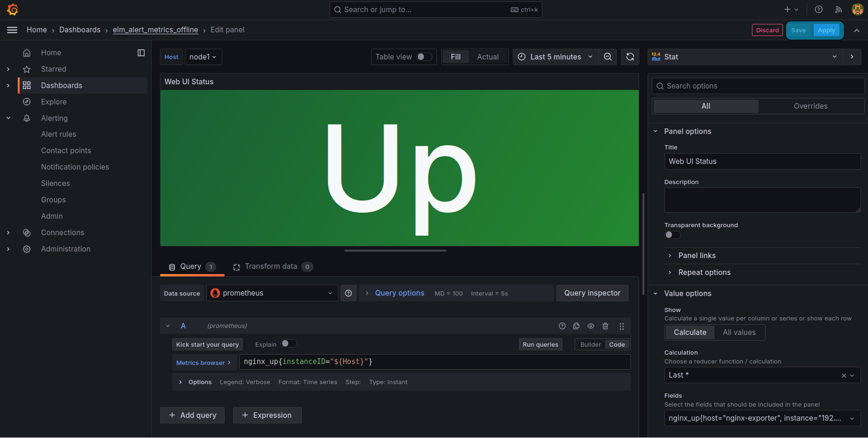Screen dimensions: 868x438
Task: Open the Last 5 minutes time picker
Action: click(x=555, y=57)
